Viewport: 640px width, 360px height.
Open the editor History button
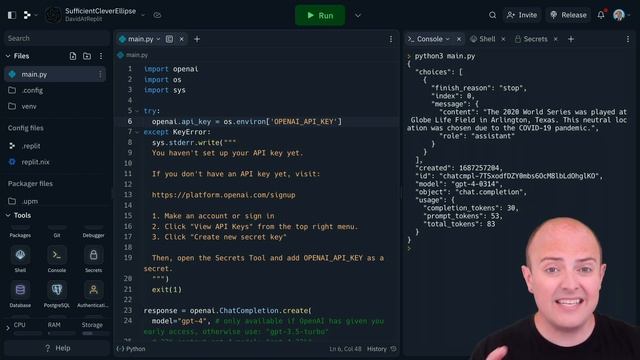tap(382, 349)
